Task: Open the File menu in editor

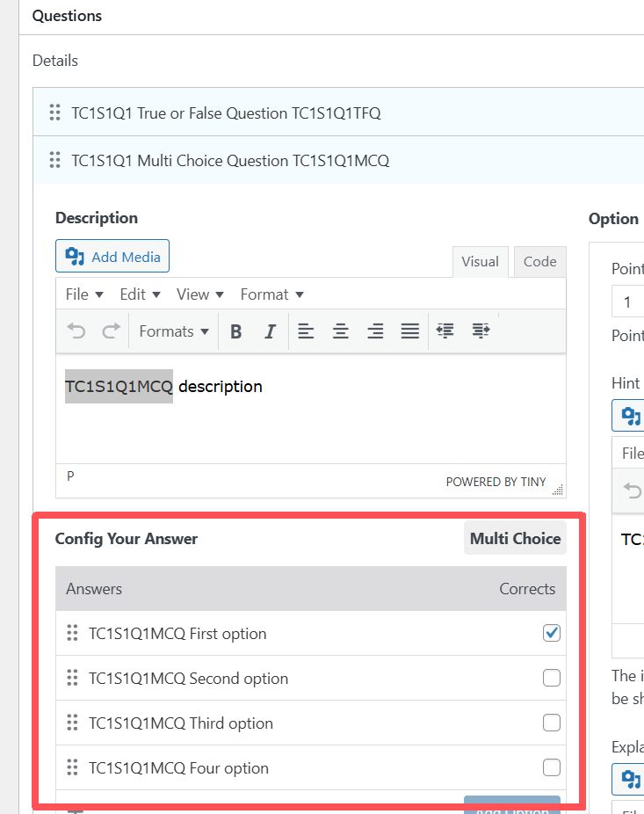Action: (x=84, y=294)
